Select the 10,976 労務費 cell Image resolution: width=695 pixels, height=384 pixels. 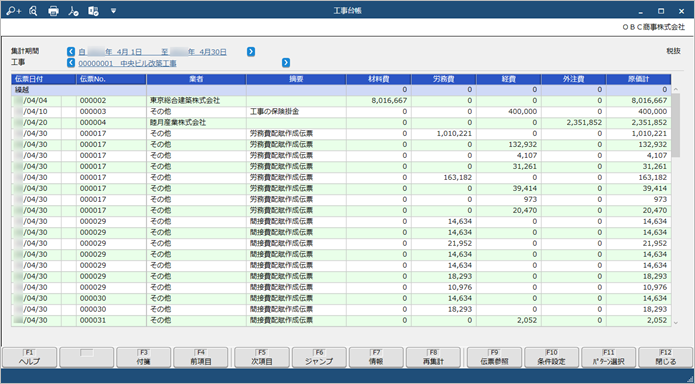point(444,287)
